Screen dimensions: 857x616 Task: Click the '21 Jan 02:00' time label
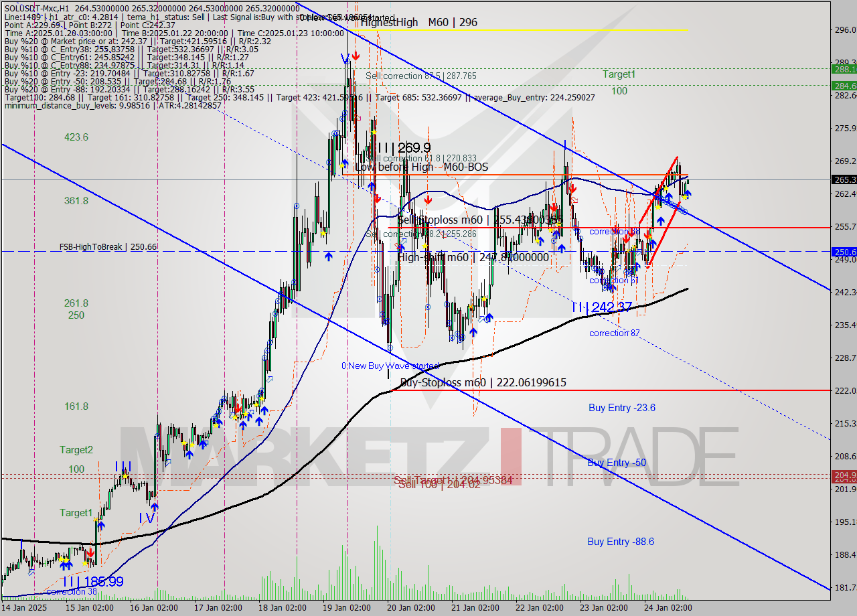click(x=475, y=608)
